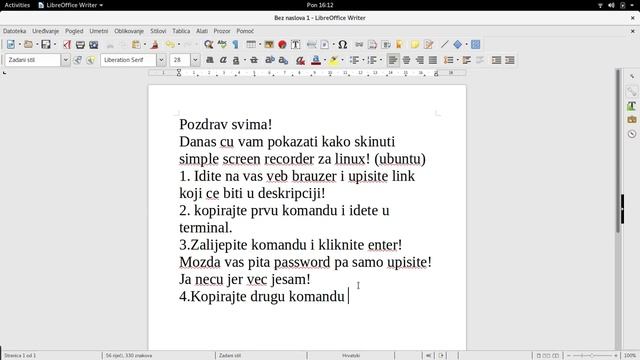Apply italic formatting
640x360 pixels.
[223, 60]
